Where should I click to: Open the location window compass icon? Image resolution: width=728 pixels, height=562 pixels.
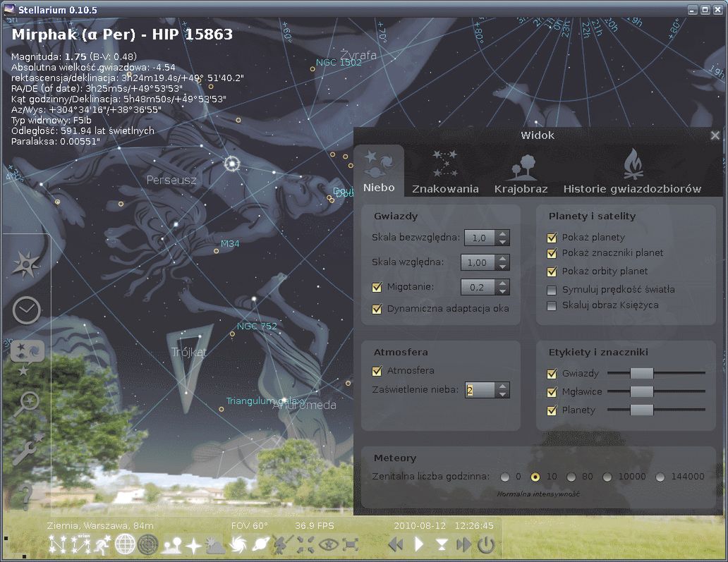pyautogui.click(x=26, y=264)
